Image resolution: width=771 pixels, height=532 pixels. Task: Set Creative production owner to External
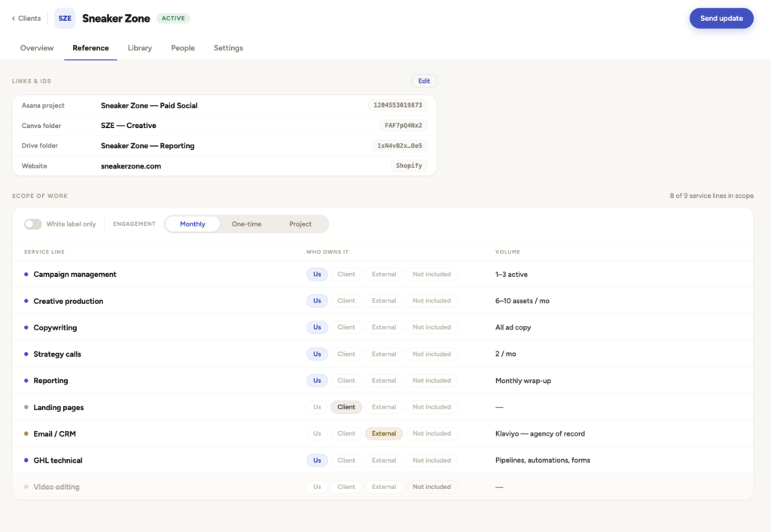click(x=383, y=301)
